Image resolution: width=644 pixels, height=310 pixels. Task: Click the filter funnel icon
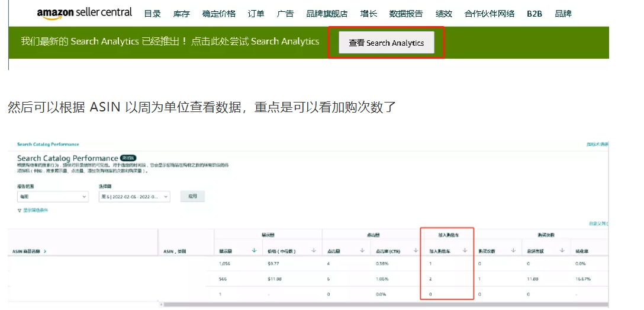(x=20, y=210)
